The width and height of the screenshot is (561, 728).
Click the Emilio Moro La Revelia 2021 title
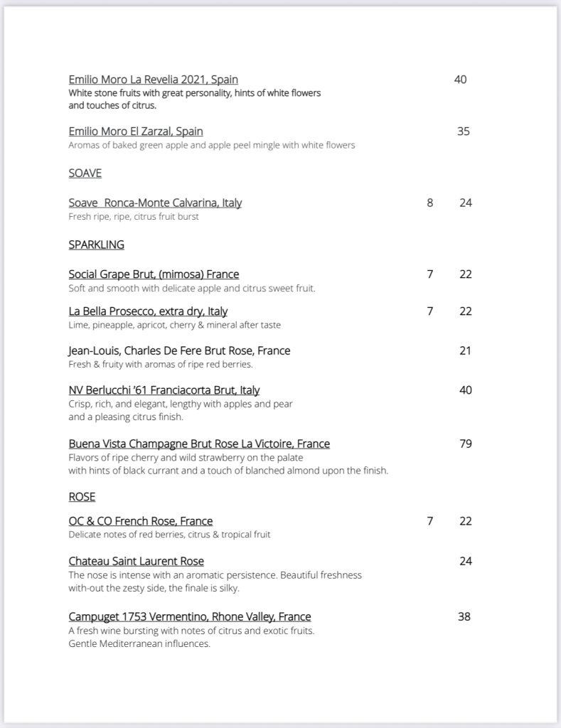pyautogui.click(x=153, y=80)
